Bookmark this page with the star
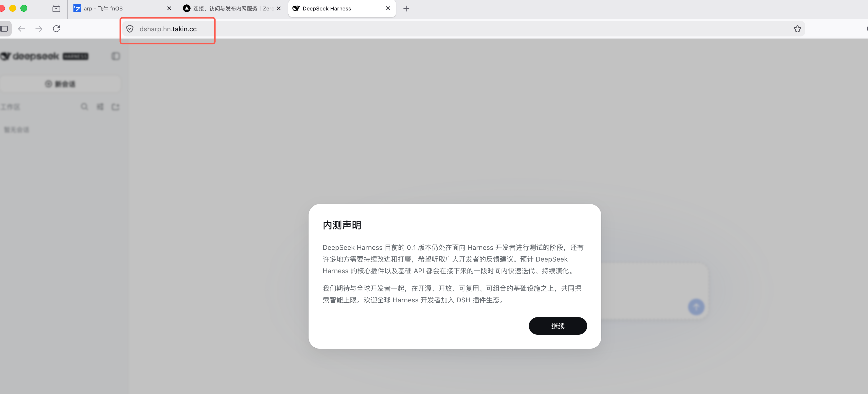 pos(797,29)
